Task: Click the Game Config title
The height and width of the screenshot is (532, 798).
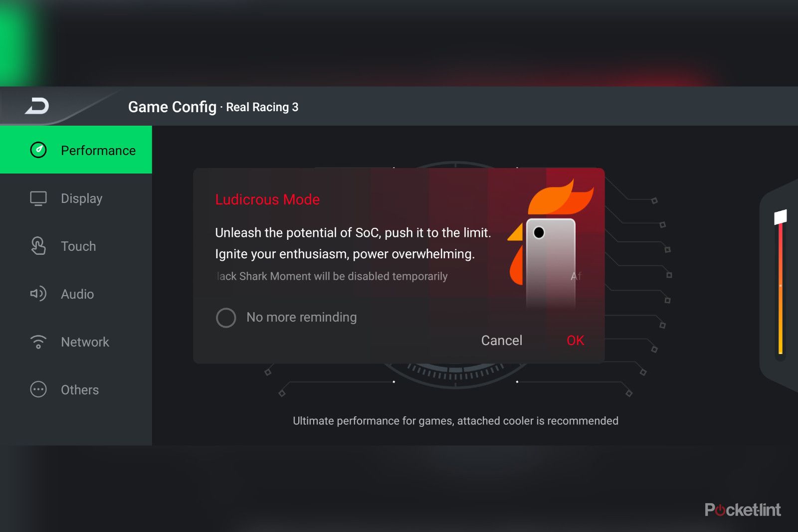Action: (x=172, y=107)
